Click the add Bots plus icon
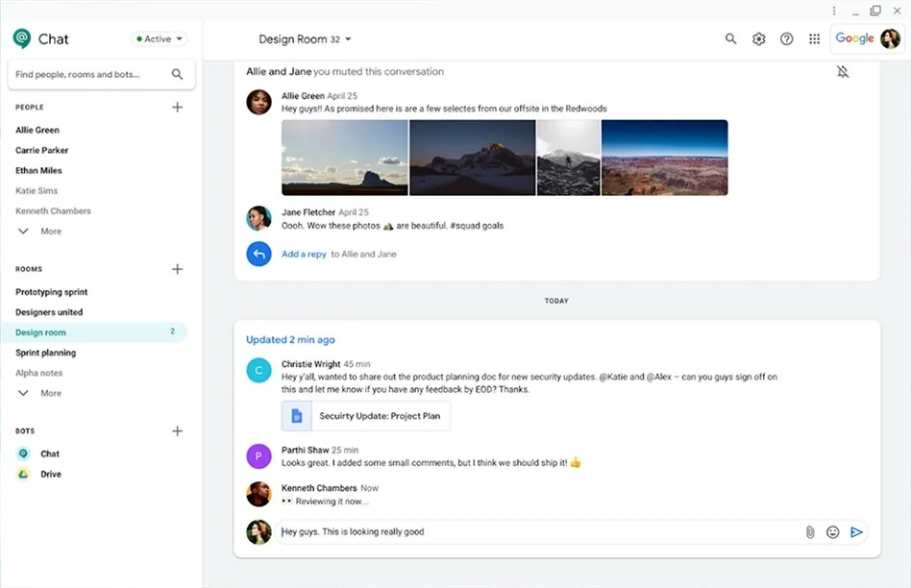The height and width of the screenshot is (588, 911). pos(177,431)
